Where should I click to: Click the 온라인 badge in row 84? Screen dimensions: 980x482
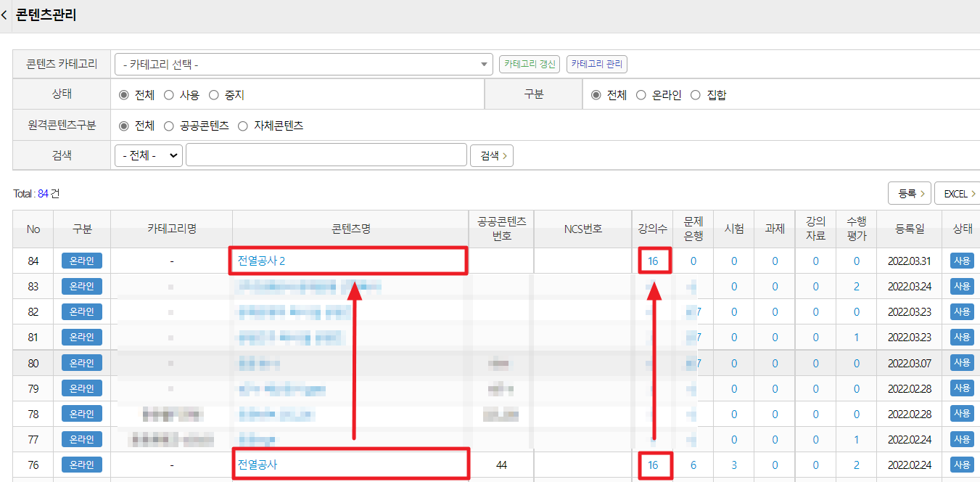click(82, 261)
